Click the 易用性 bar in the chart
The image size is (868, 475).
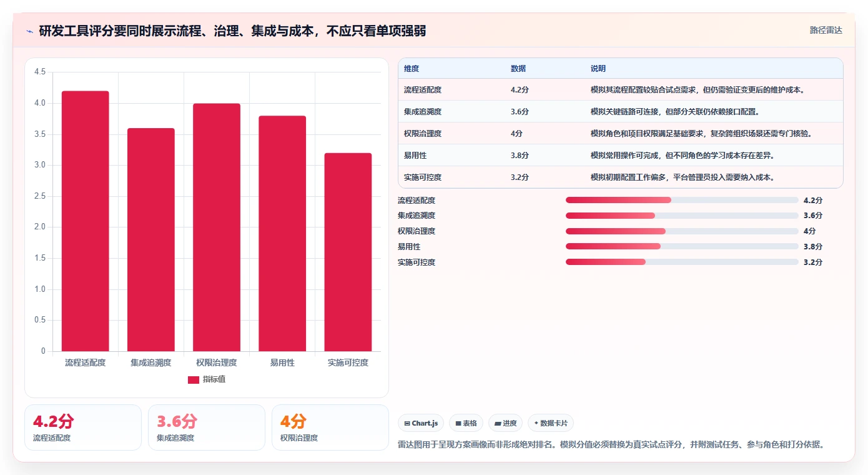click(282, 234)
